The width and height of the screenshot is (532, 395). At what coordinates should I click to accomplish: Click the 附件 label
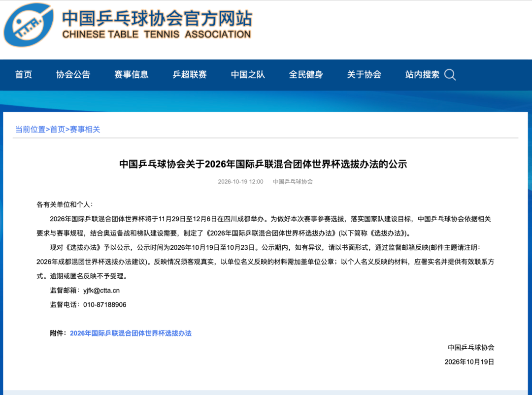click(58, 333)
